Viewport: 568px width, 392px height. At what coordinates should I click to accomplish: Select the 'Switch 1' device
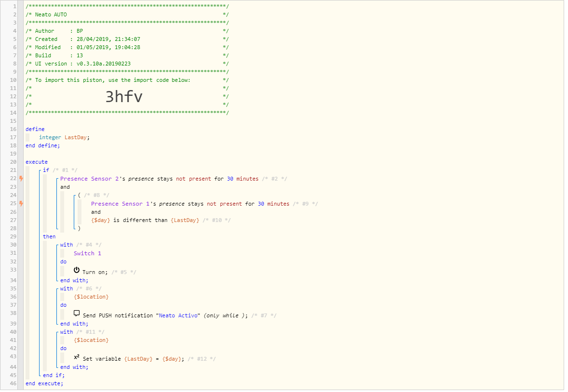tap(87, 253)
